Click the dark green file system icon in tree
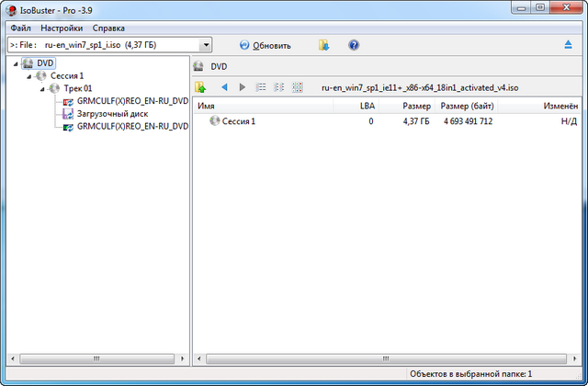This screenshot has height=386, width=588. tap(68, 127)
